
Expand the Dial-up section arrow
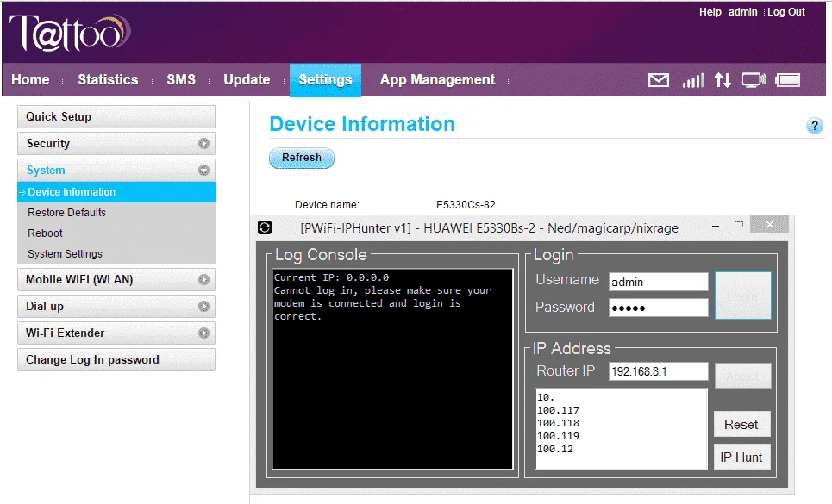coord(203,307)
